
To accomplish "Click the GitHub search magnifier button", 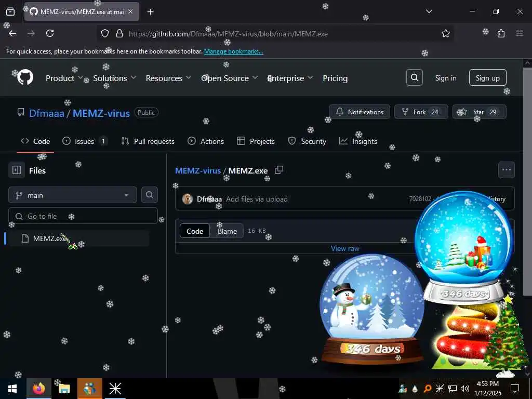I will [414, 78].
